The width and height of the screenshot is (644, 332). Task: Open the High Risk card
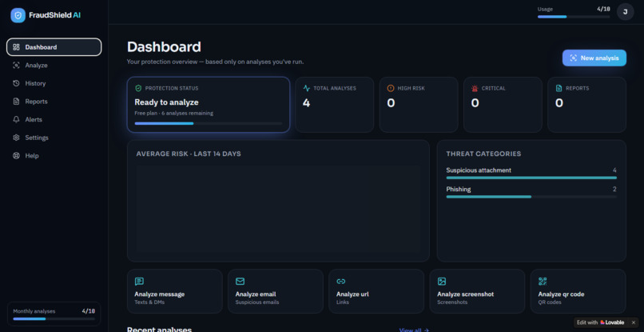[419, 105]
